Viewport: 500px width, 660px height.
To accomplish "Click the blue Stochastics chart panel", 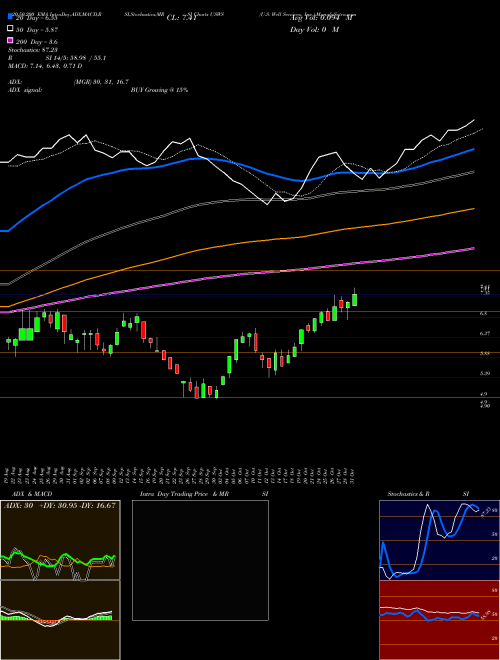I will pos(439,540).
